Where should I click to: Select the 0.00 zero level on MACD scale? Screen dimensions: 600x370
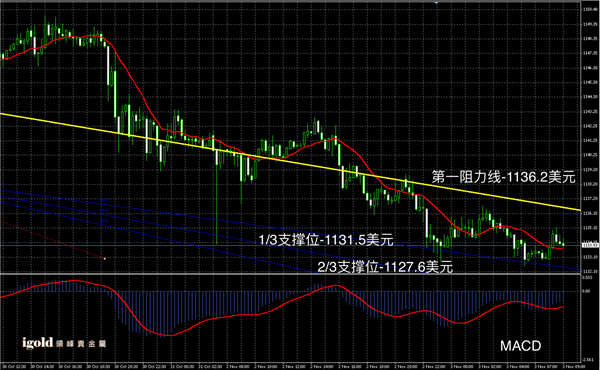tap(587, 291)
